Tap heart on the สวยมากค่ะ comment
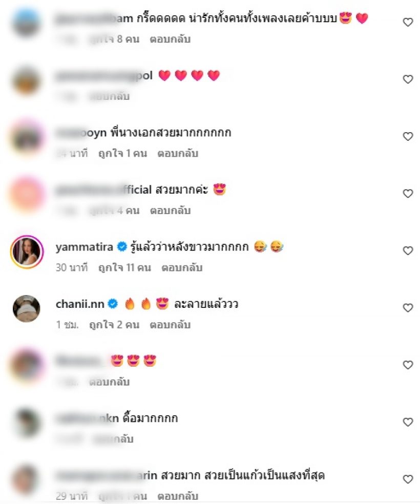 coord(408,194)
